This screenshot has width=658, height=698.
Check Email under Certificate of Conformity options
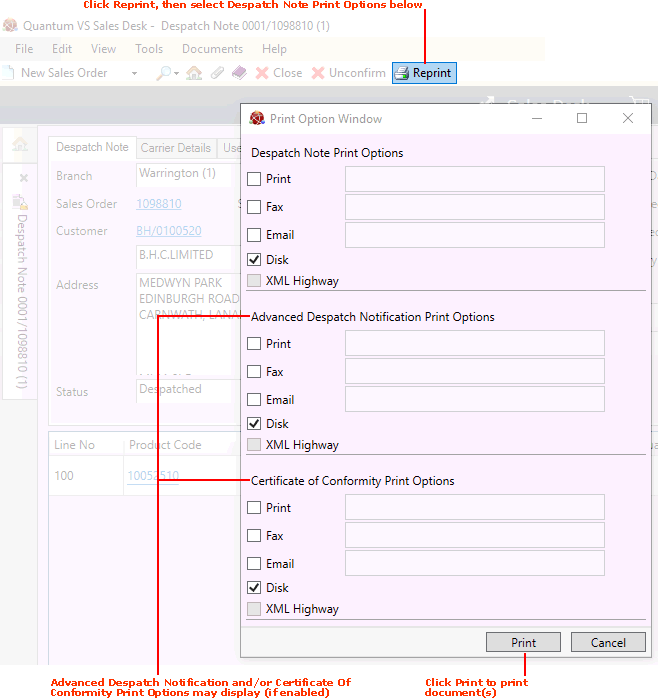pos(254,564)
